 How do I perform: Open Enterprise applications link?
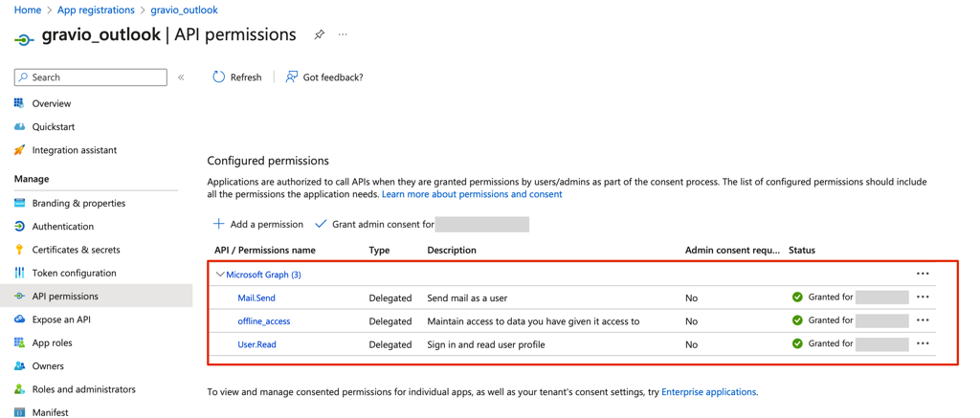click(709, 392)
